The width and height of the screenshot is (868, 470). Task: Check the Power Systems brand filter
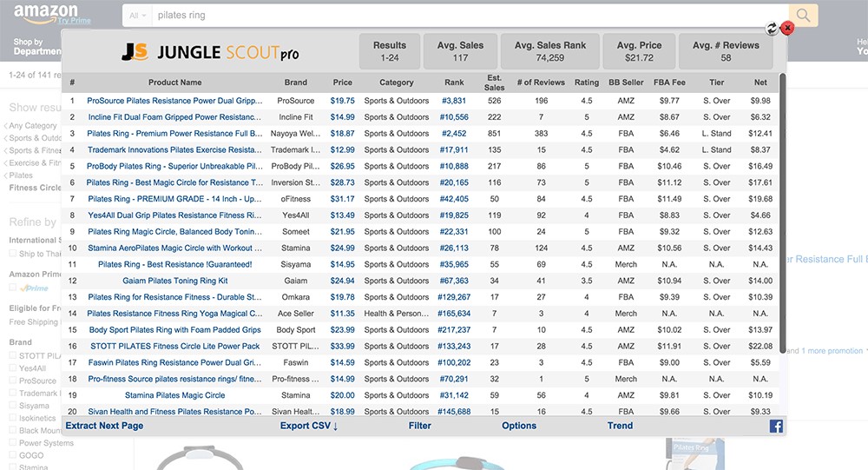point(13,442)
